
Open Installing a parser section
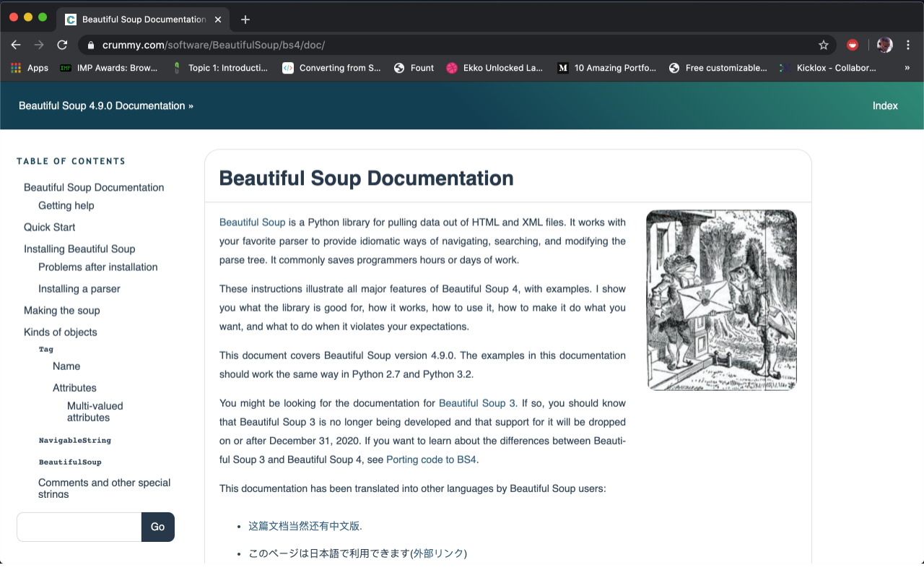(x=79, y=288)
